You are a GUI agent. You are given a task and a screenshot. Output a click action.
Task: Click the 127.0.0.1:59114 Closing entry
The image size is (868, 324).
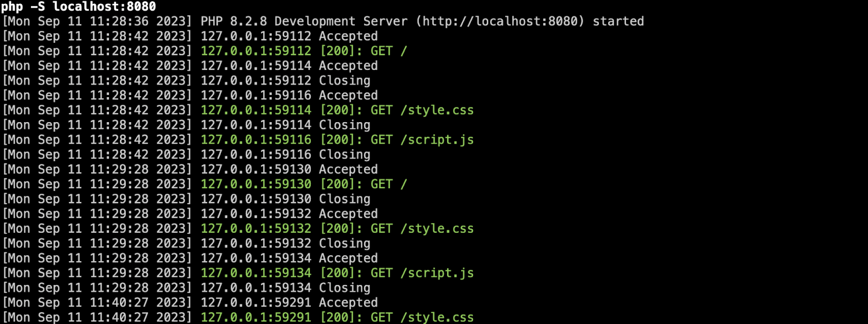tap(285, 125)
